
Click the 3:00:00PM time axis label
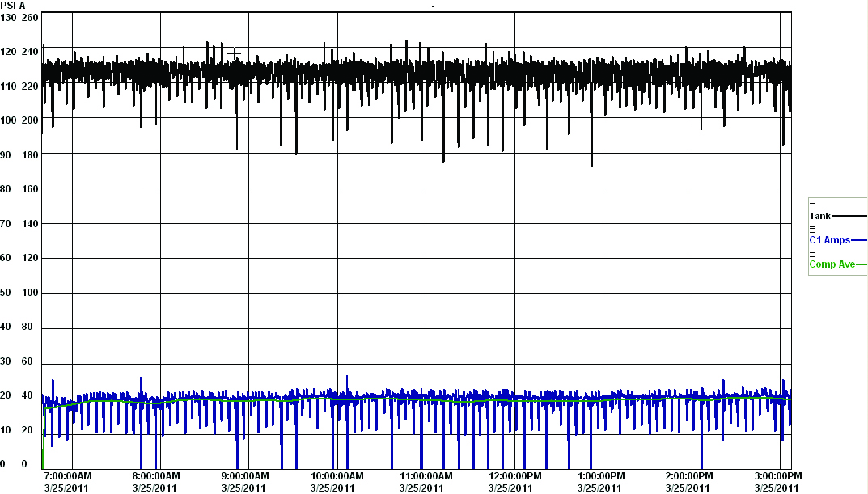[x=777, y=475]
